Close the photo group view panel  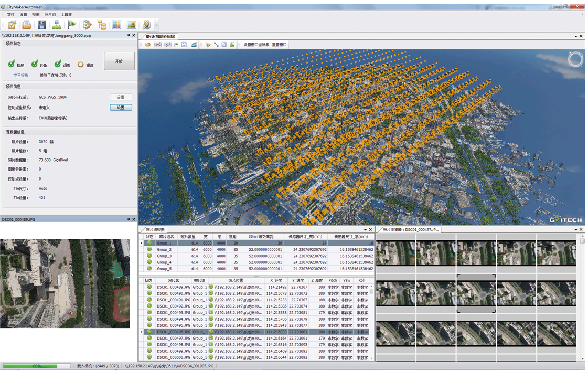click(370, 230)
